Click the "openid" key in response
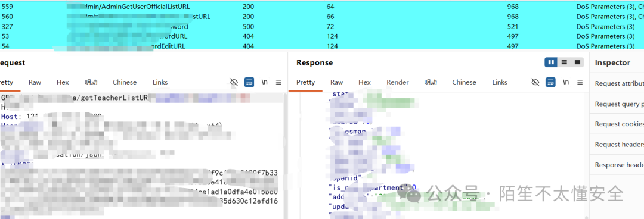Screen dimensions: 644x219 [x=345, y=178]
